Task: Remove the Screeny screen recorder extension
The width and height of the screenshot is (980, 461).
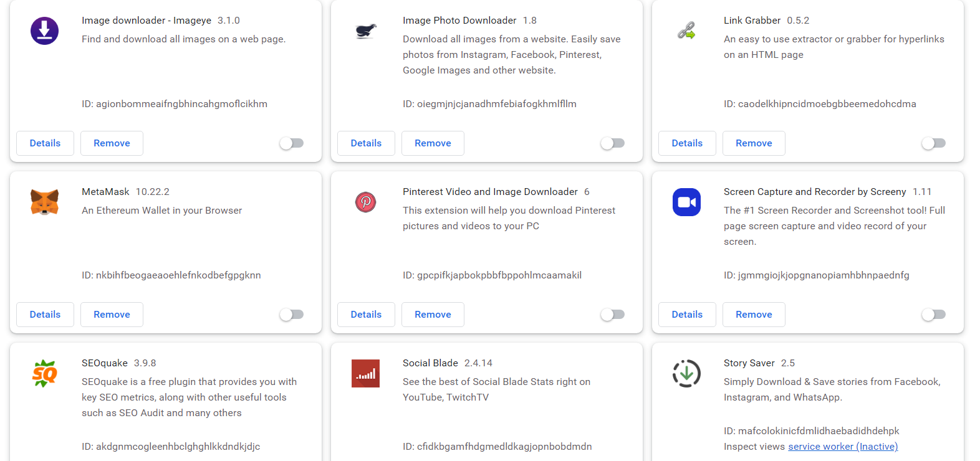Action: pyautogui.click(x=754, y=315)
